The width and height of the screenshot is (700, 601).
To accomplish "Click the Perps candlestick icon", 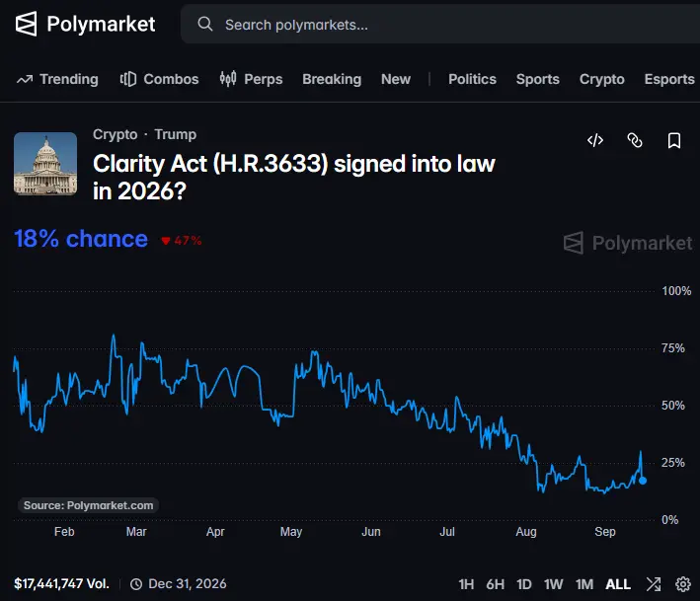I will pos(228,79).
